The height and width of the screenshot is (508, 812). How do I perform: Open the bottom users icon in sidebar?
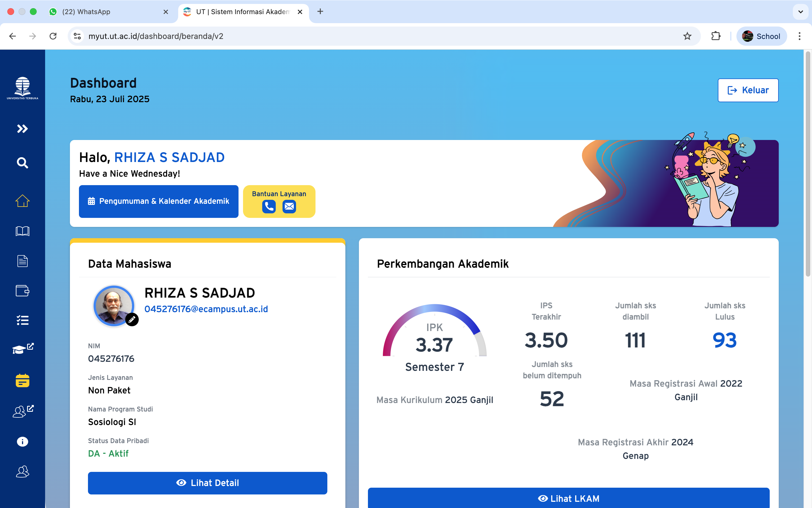click(x=23, y=472)
